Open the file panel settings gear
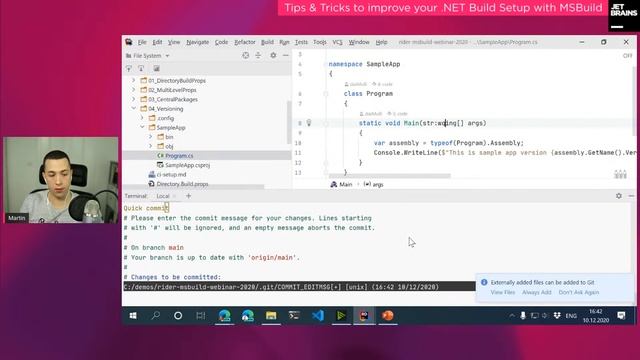This screenshot has height=360, width=640. (273, 56)
